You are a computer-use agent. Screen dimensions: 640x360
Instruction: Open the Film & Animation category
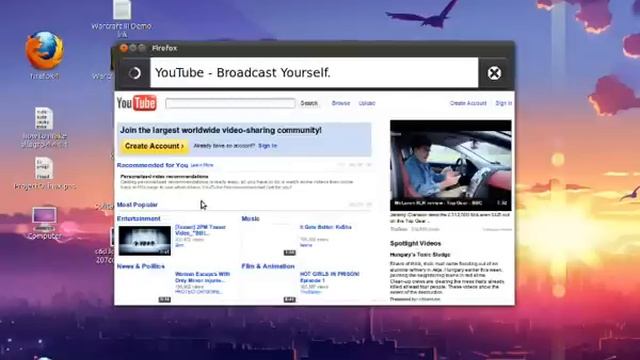(268, 266)
